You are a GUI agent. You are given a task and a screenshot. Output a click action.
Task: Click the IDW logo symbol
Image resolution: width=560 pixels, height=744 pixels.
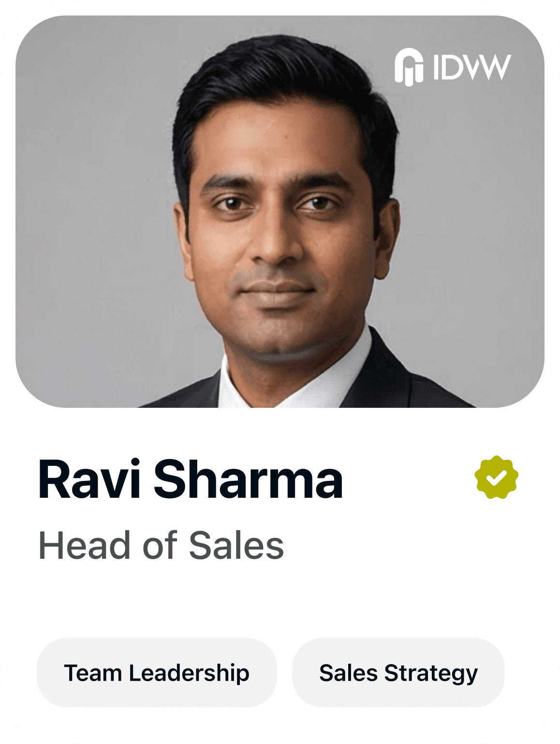point(409,67)
